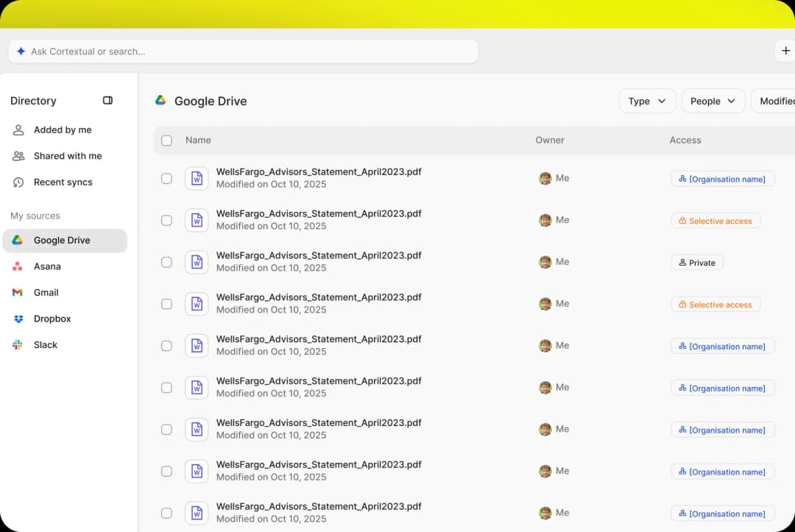Screen dimensions: 795x532
Task: Tick the checkbox of the Private access row
Action: coord(166,262)
